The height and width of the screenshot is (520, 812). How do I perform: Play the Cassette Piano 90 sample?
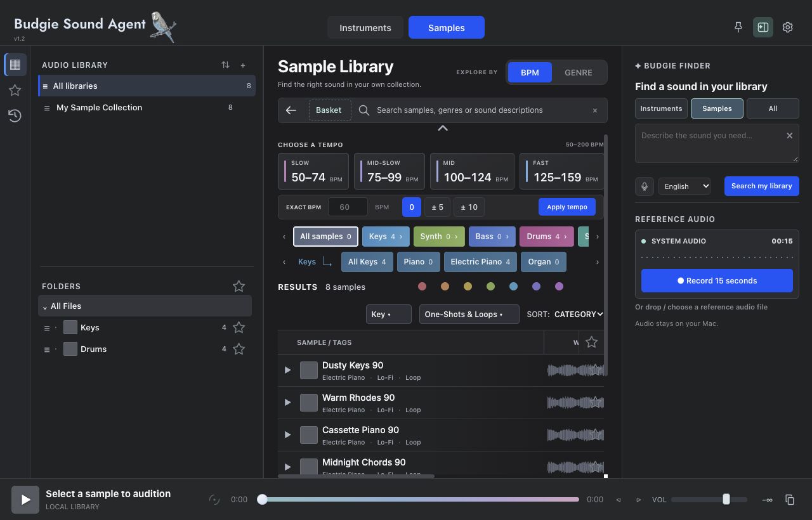click(x=288, y=435)
